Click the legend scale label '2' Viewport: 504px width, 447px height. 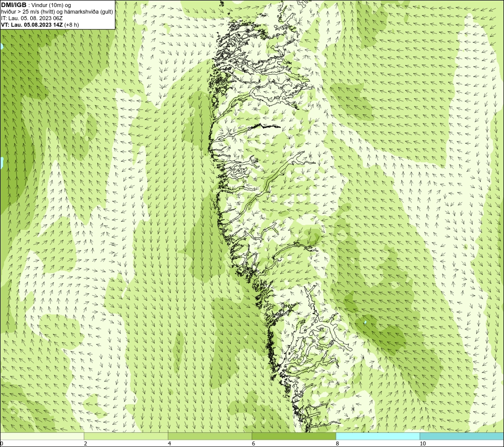tap(86, 444)
